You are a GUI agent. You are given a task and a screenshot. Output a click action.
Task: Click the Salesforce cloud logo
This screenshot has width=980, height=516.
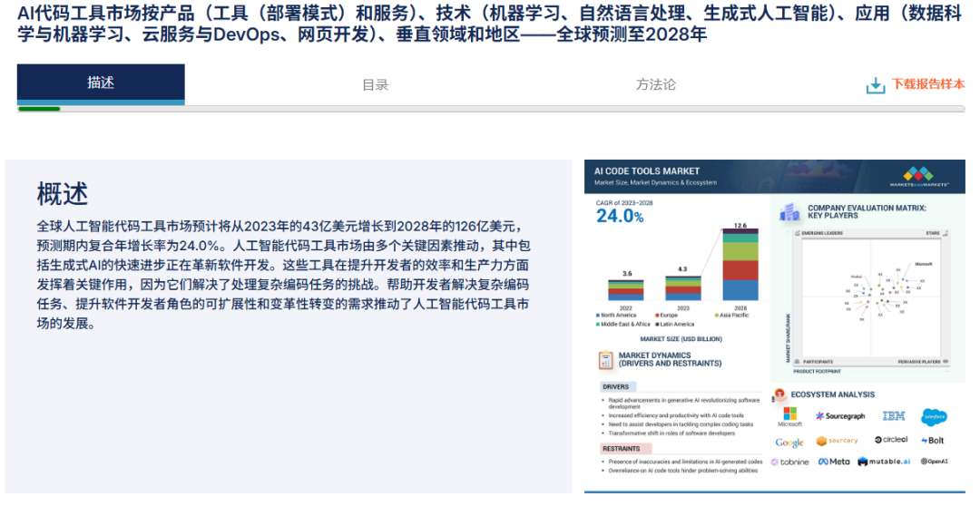934,416
